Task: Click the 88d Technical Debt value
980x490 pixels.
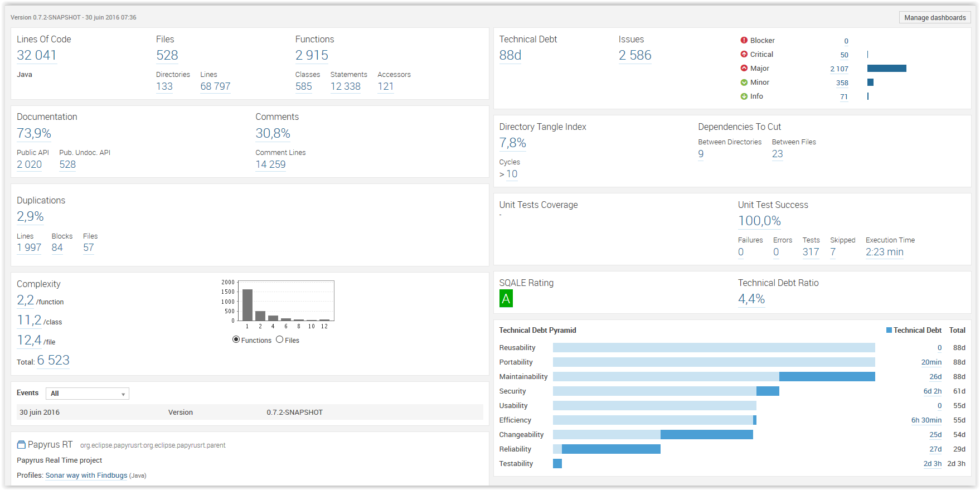Action: tap(510, 55)
